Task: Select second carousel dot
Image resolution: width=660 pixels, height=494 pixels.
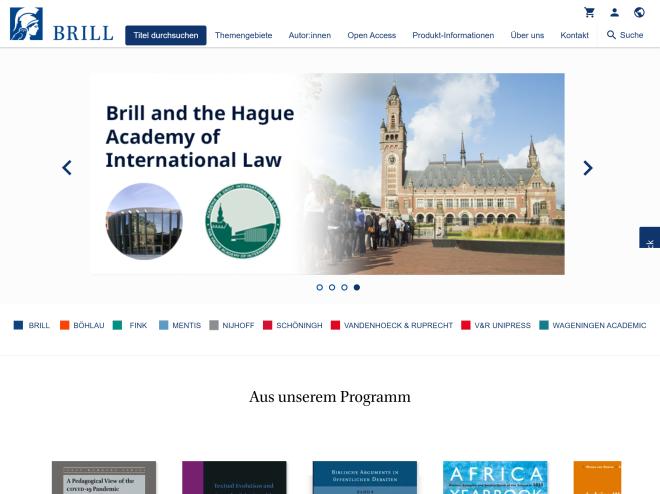Action: [332, 287]
